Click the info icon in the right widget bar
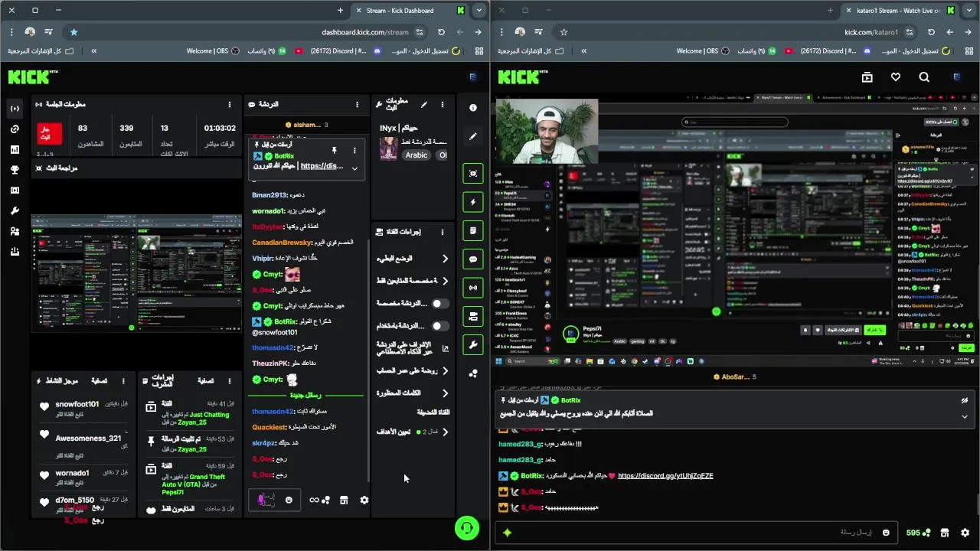Screen dimensions: 980x551 (x=473, y=108)
